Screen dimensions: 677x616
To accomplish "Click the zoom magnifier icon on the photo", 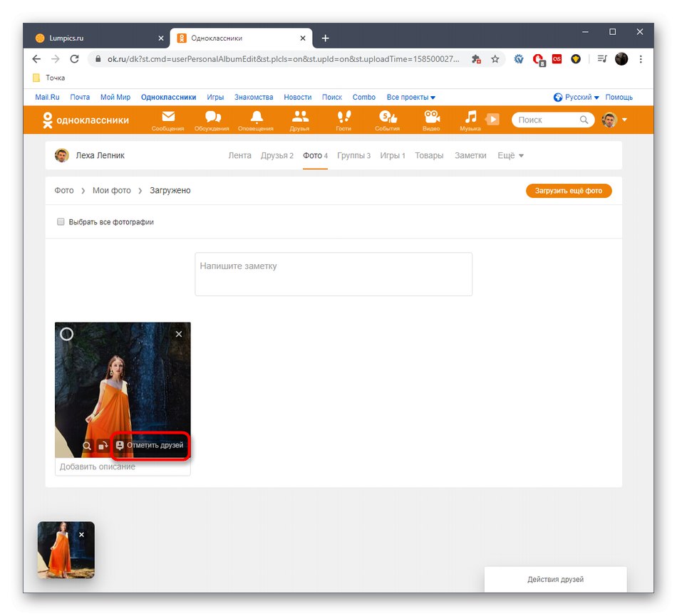I will (87, 446).
